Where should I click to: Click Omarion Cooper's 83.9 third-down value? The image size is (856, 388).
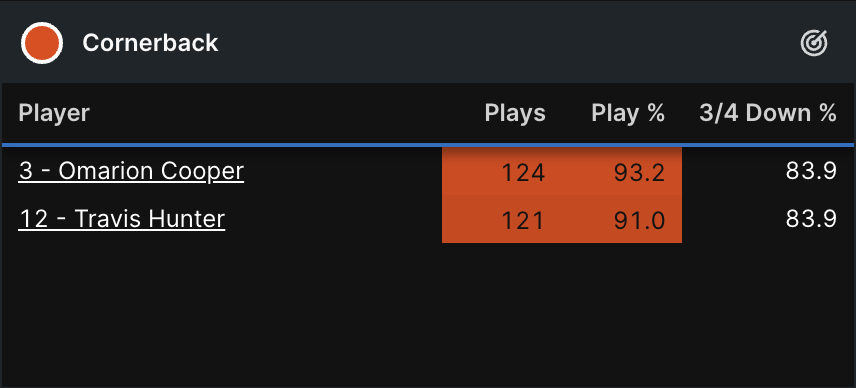(x=811, y=171)
